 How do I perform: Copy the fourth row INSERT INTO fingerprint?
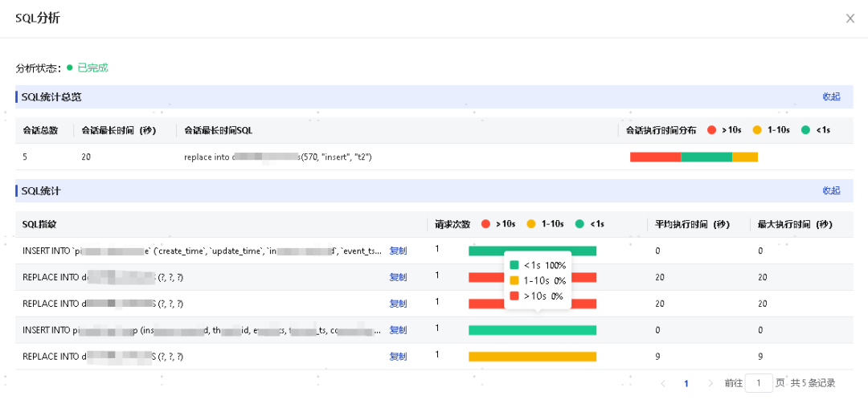(x=398, y=330)
